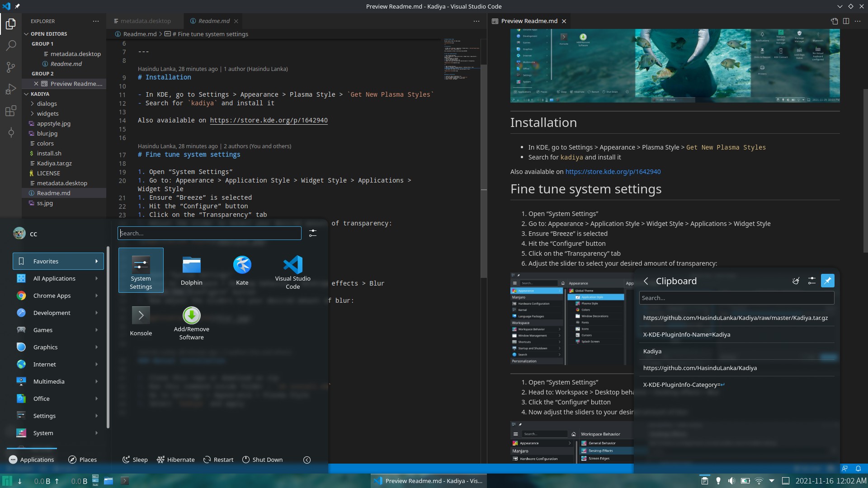Viewport: 868px width, 488px height.
Task: Open Explorer views and more actions menu
Action: [95, 21]
